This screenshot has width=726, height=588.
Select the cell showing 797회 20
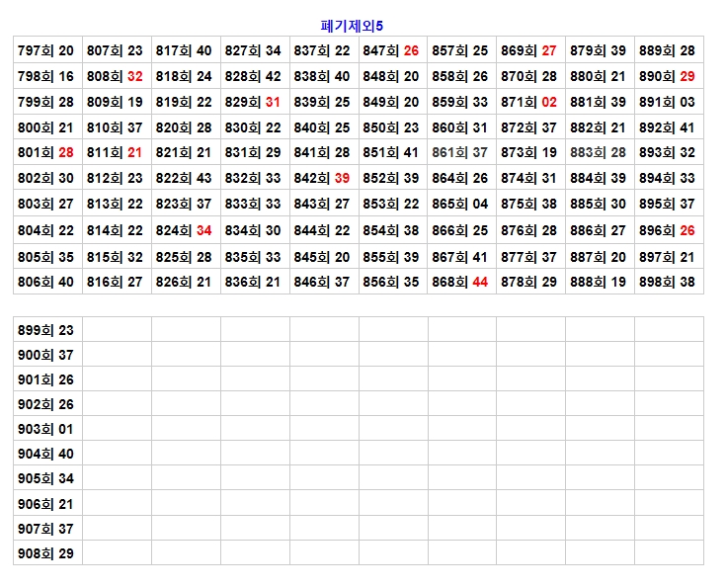46,50
